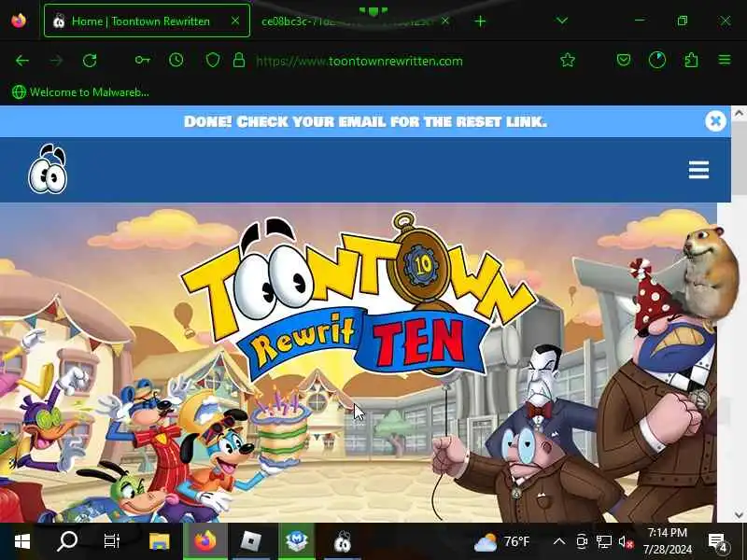Open Task View on taskbar
Screen dimensions: 747x560
[111, 541]
